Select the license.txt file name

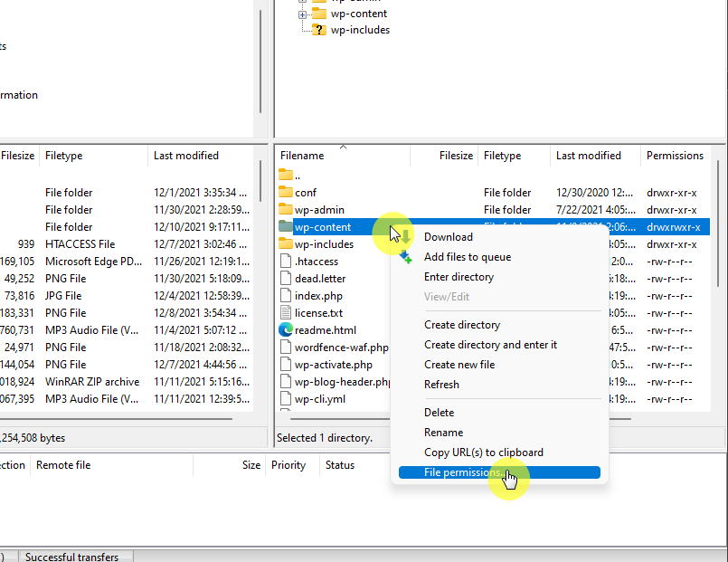(318, 313)
